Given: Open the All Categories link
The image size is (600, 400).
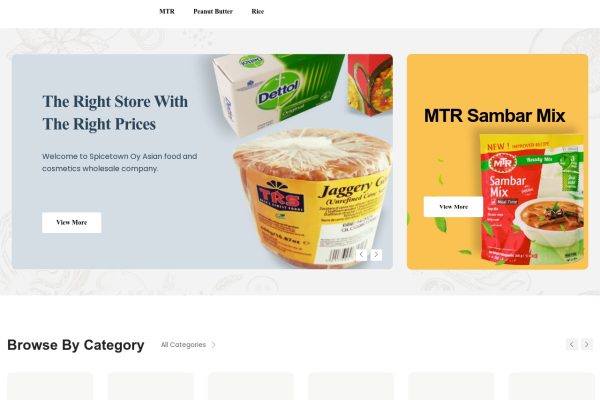Looking at the screenshot, I should (x=183, y=344).
